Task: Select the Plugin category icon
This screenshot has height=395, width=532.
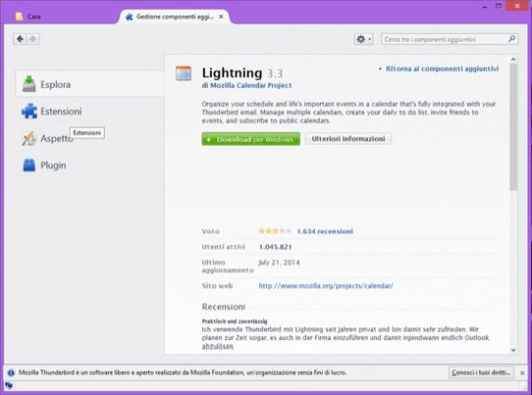Action: (29, 165)
